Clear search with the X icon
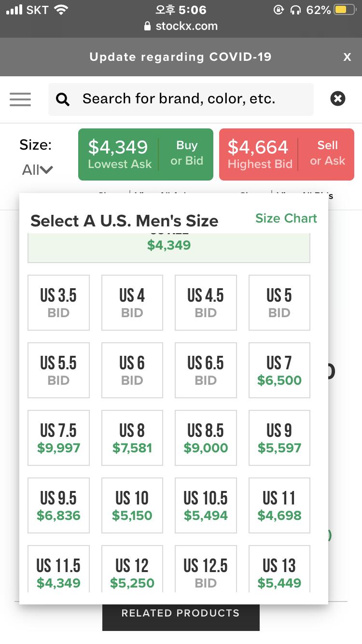Screen dimensions: 362x644 click(338, 99)
